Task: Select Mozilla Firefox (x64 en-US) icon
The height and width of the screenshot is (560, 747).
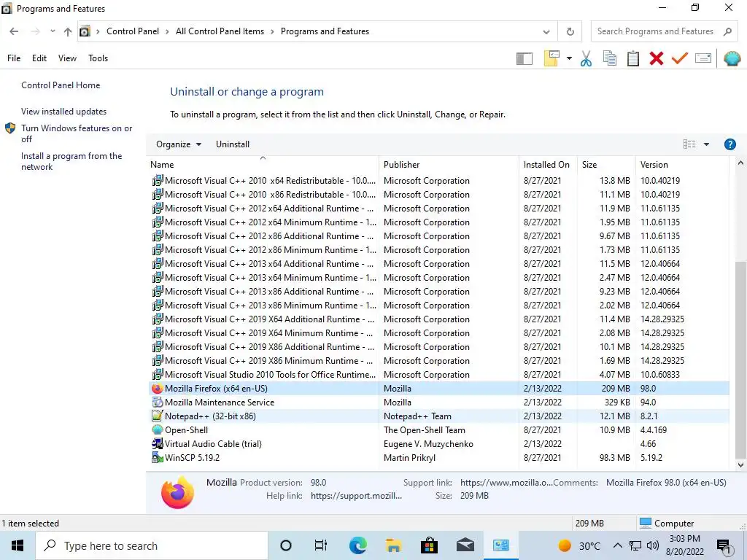Action: coord(157,389)
